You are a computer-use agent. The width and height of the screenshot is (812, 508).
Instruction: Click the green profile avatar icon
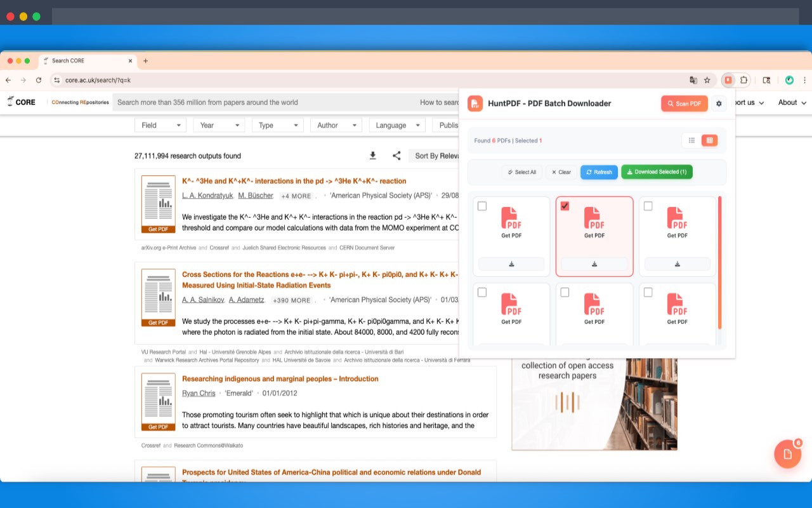[x=789, y=80]
